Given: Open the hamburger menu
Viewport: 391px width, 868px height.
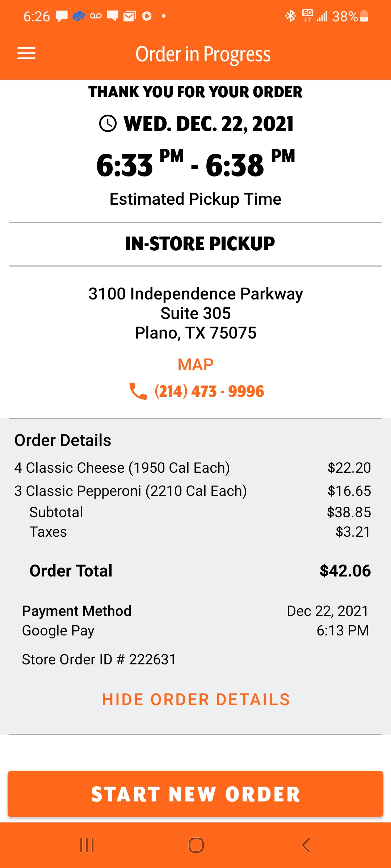Looking at the screenshot, I should point(26,54).
